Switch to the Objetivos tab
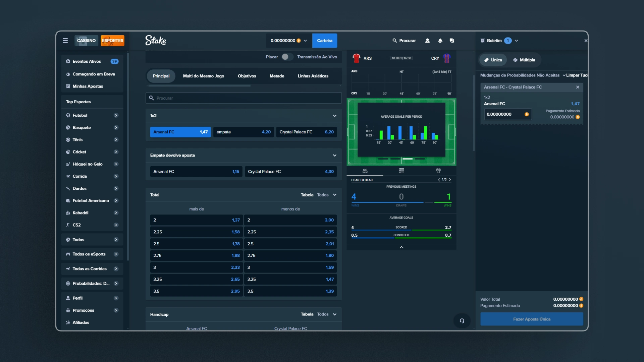The width and height of the screenshot is (644, 362). [247, 76]
